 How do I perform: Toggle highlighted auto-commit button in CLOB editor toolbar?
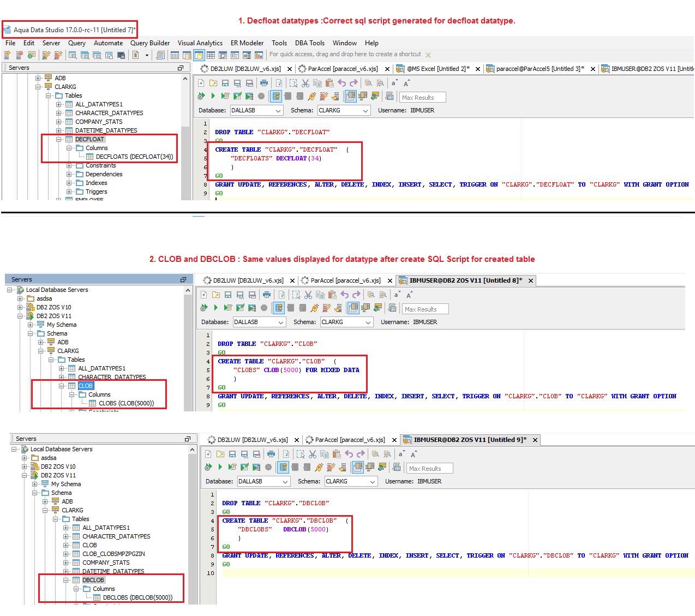pos(279,308)
